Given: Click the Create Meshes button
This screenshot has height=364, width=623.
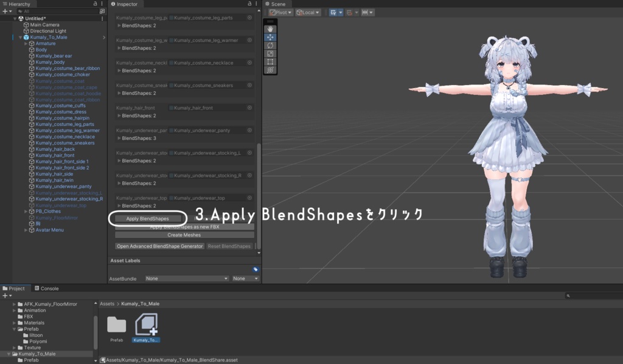Looking at the screenshot, I should coord(184,235).
